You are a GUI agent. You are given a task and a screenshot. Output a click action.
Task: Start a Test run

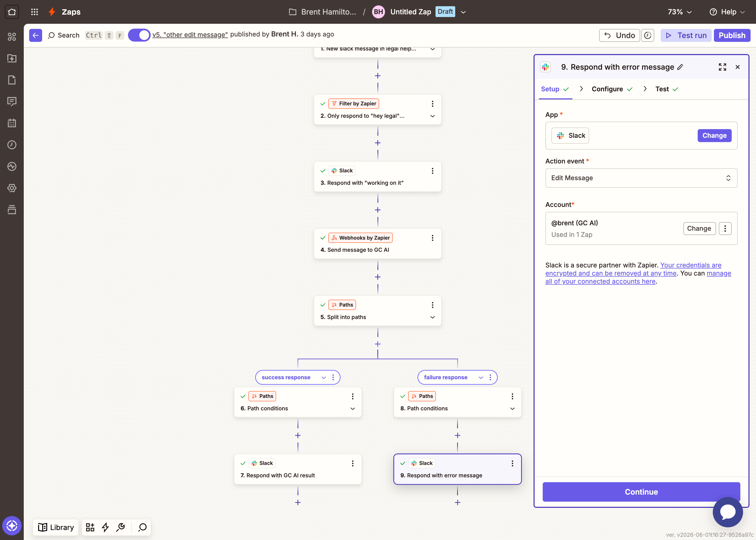(686, 35)
